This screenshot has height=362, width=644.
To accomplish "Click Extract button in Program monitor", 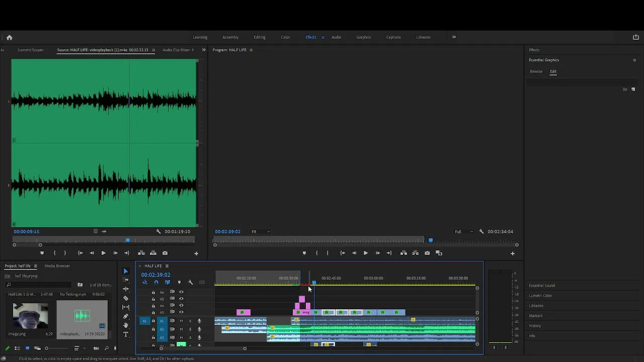I will tap(416, 253).
